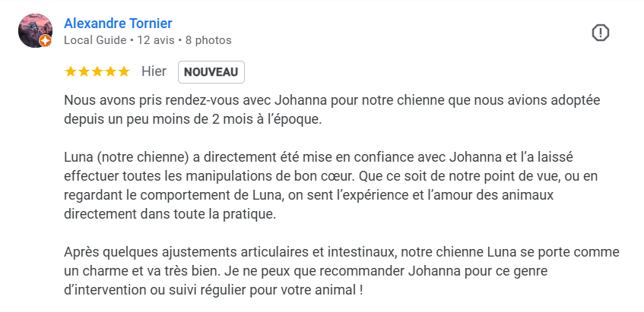Click the fourth rating star
Image resolution: width=644 pixels, height=312 pixels.
pos(110,72)
